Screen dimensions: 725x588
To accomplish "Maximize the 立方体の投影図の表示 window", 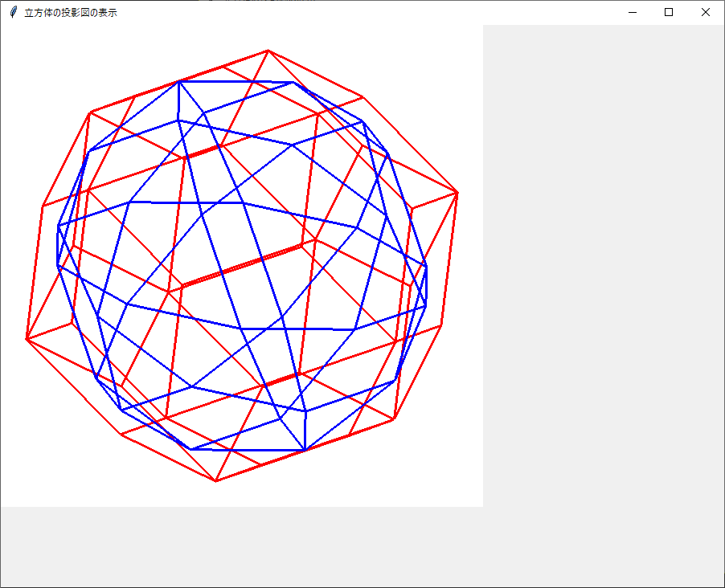I will click(669, 13).
